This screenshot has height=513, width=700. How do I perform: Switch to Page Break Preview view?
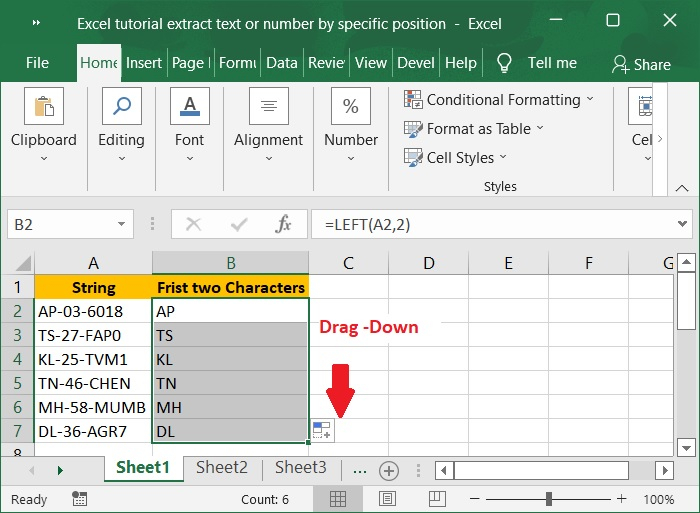(438, 499)
